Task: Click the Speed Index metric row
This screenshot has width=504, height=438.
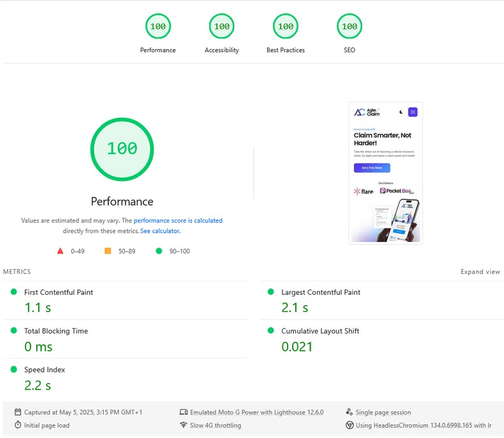Action: (x=125, y=378)
